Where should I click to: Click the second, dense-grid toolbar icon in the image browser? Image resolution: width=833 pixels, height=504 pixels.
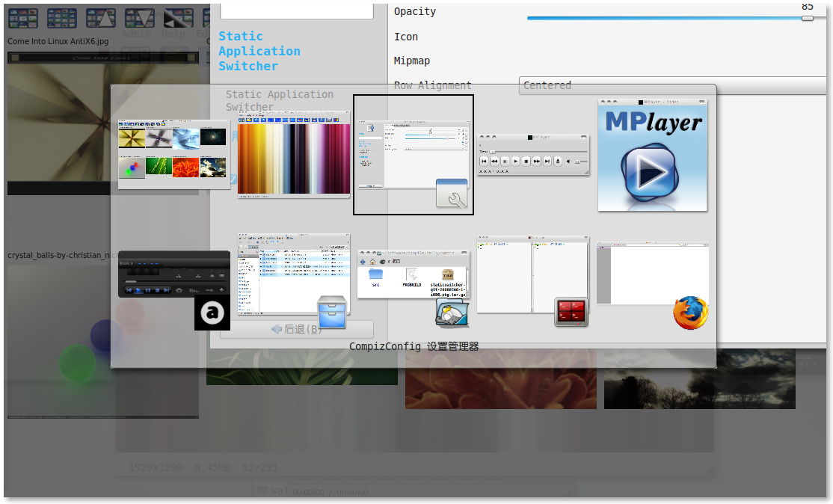pyautogui.click(x=61, y=18)
